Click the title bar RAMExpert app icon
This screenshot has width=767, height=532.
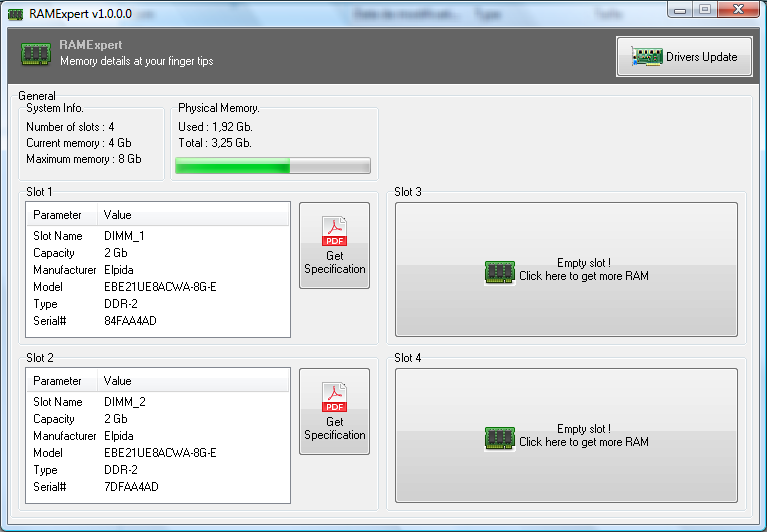tap(15, 10)
